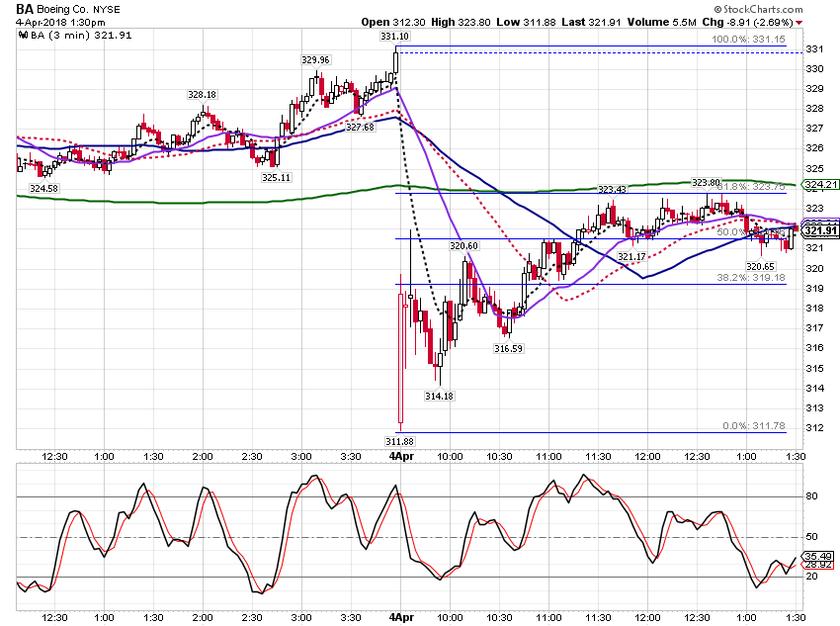
Task: Click the 325.11 swing low label
Action: click(x=277, y=177)
